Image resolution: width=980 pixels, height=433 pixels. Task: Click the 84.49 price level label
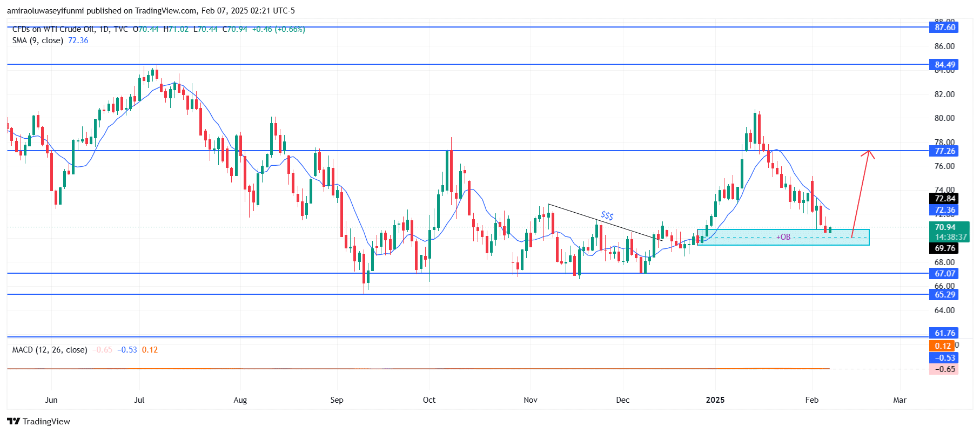coord(945,64)
